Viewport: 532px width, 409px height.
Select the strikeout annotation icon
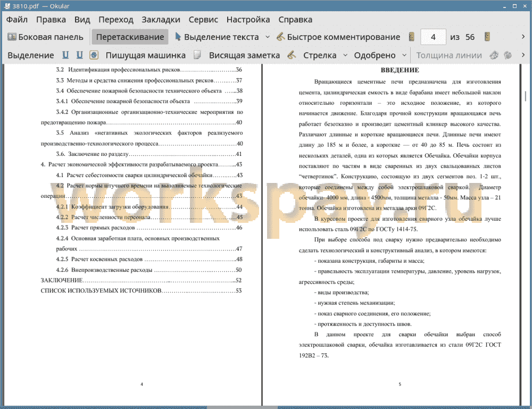coord(94,55)
